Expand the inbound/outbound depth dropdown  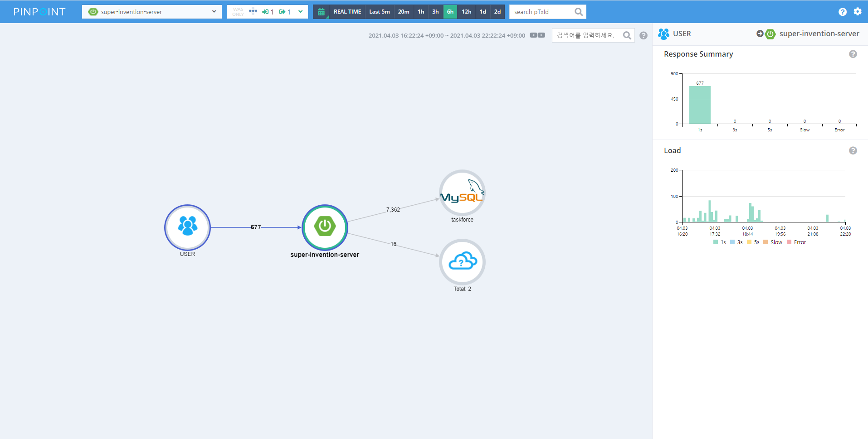point(300,12)
